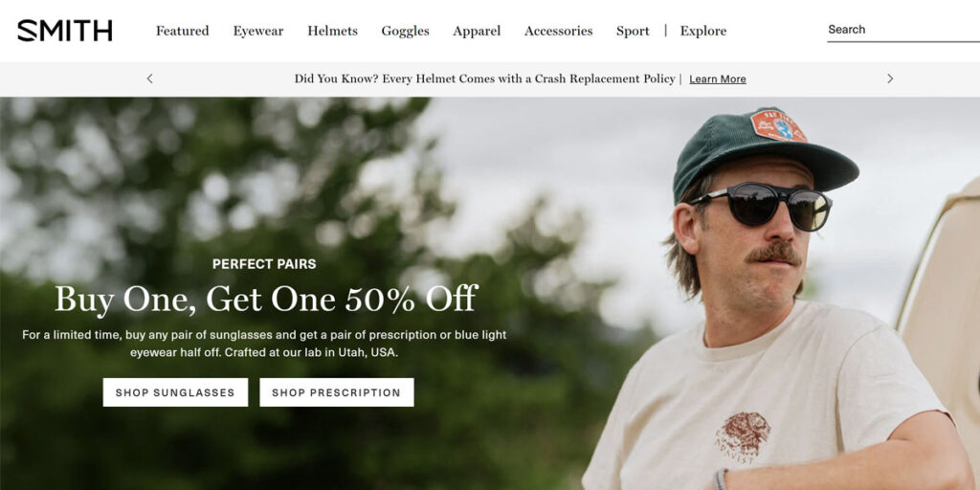Click the Shop Prescription button

pos(337,392)
